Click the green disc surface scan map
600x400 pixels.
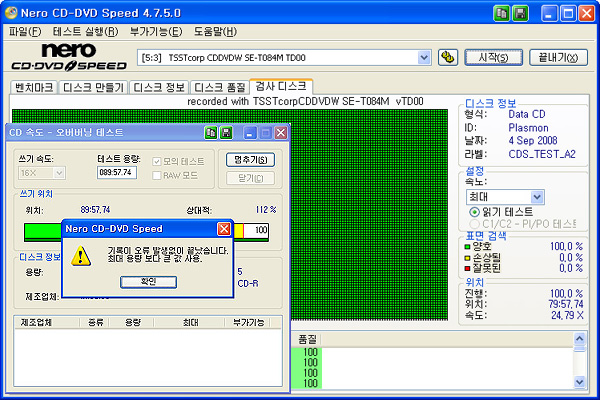pyautogui.click(x=369, y=214)
